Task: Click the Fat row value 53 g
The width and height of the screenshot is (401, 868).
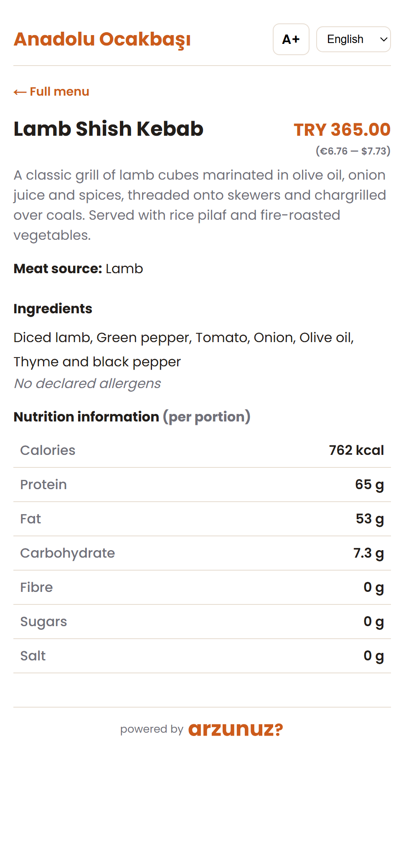Action: pyautogui.click(x=370, y=519)
